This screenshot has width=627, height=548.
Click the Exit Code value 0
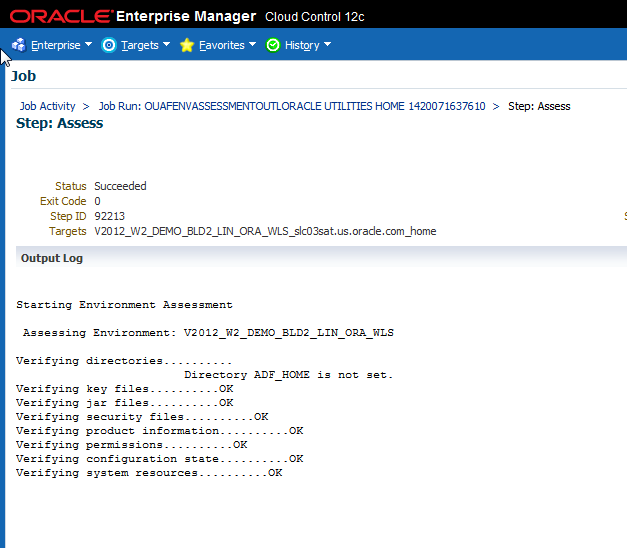[98, 201]
